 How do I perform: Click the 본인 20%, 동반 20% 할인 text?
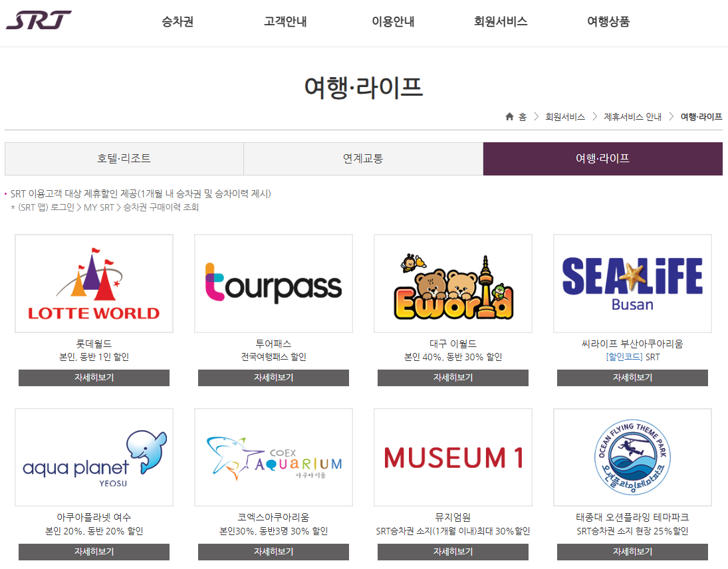click(x=94, y=531)
